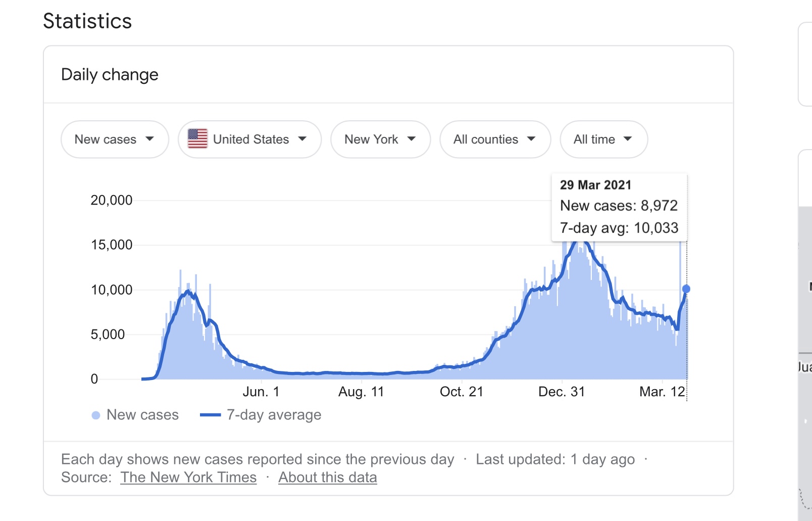Expand the All time range dropdown
Image resolution: width=812 pixels, height=521 pixels.
[603, 139]
